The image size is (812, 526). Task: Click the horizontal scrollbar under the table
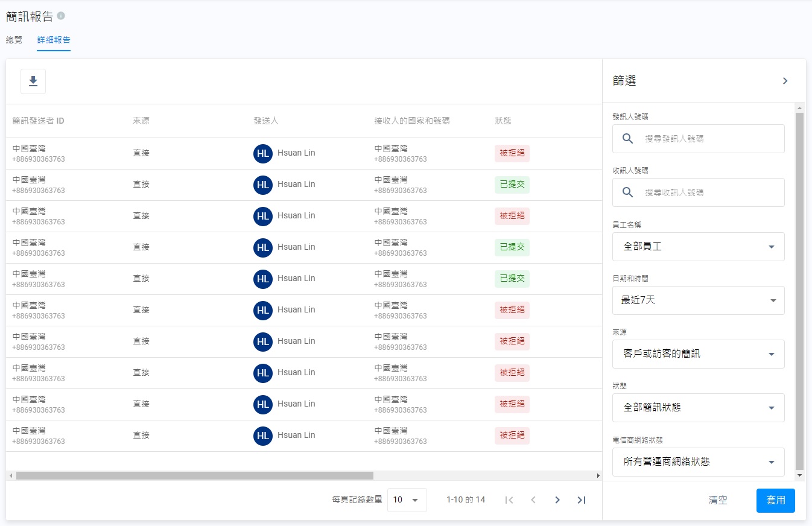pos(194,476)
